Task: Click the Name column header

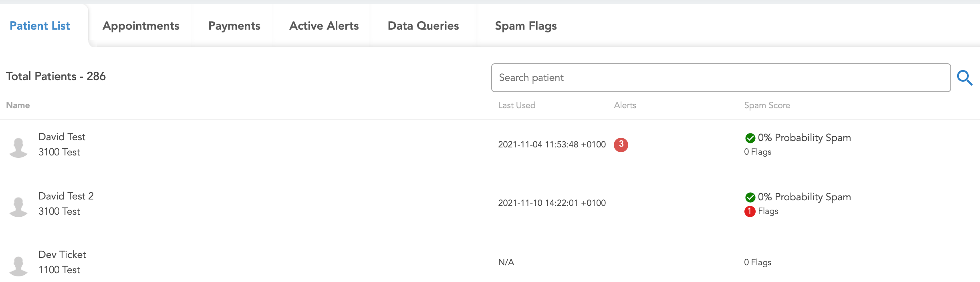Action: [x=18, y=105]
